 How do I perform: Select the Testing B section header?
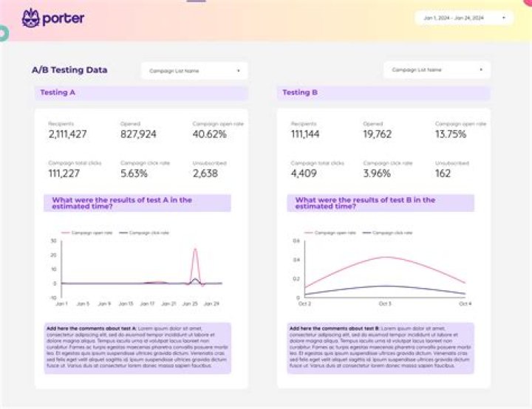click(383, 92)
